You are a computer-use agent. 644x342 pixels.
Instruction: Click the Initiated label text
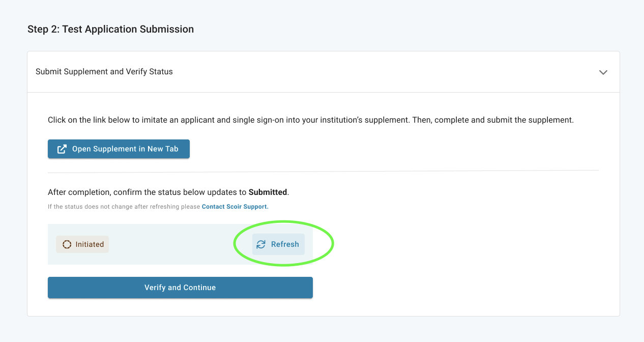90,244
